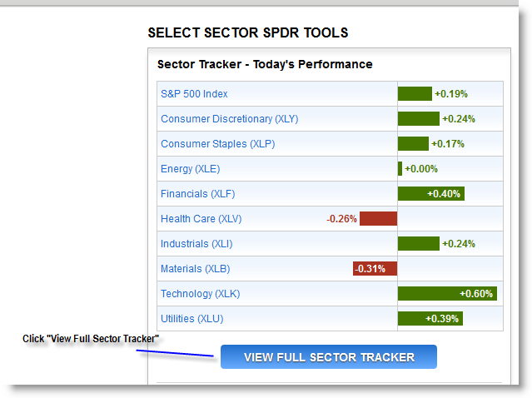The image size is (532, 398).
Task: Click the red Materials -0.31% bar
Action: [375, 269]
